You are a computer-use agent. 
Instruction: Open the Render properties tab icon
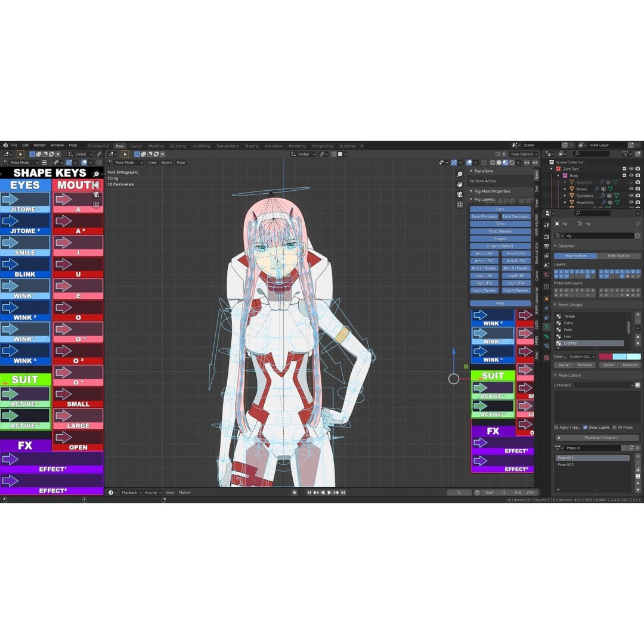point(547,237)
